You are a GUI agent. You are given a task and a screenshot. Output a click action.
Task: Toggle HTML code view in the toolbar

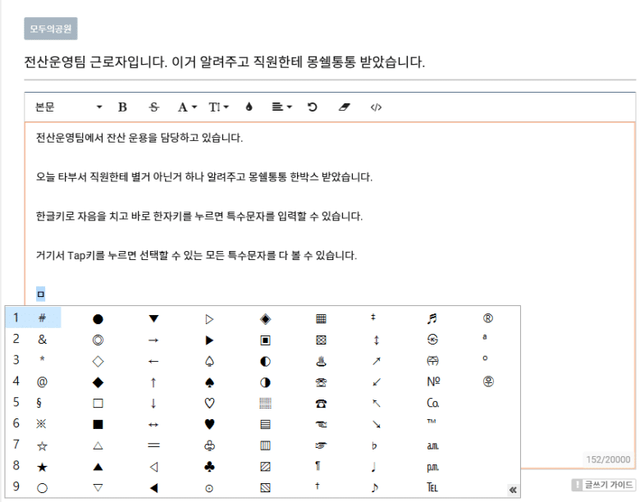coord(376,107)
